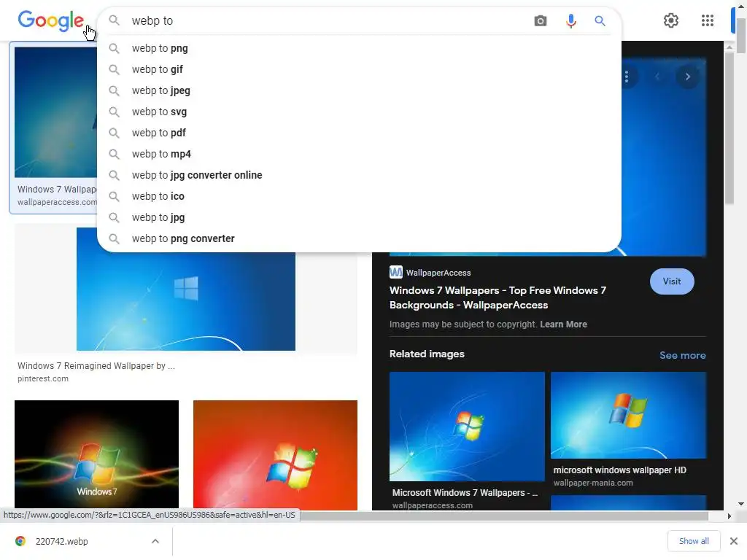Select suggestion webp to mp4

click(x=359, y=154)
